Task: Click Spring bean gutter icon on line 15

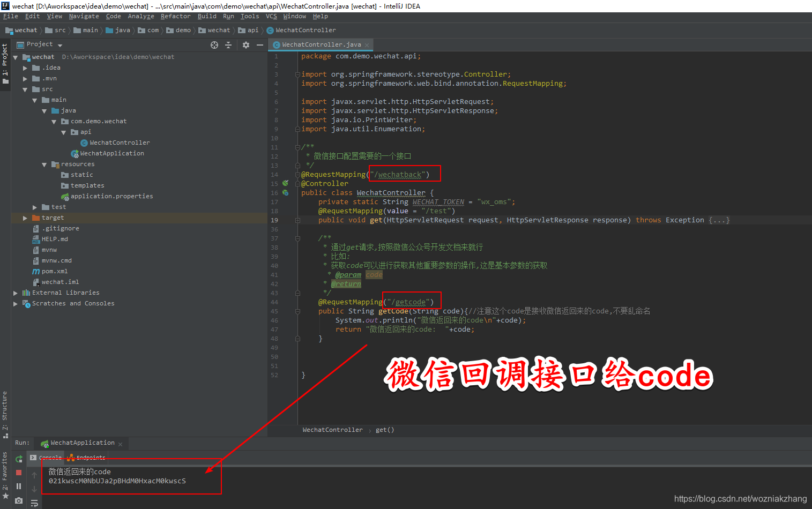Action: point(286,183)
